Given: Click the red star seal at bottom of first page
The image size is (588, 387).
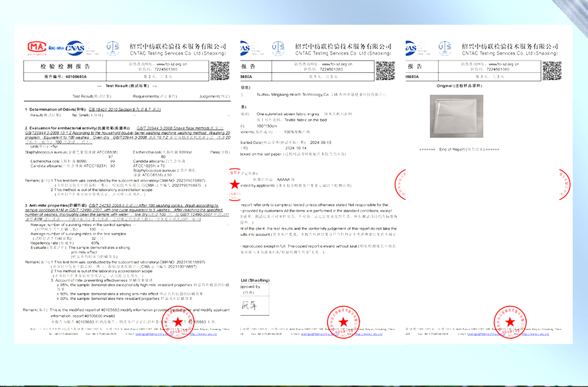Looking at the screenshot, I should [x=178, y=322].
